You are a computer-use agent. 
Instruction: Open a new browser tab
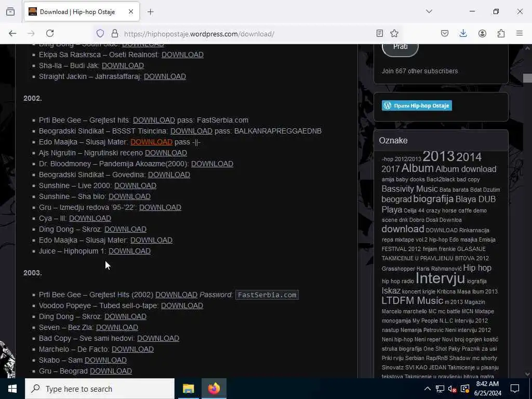coord(151,12)
